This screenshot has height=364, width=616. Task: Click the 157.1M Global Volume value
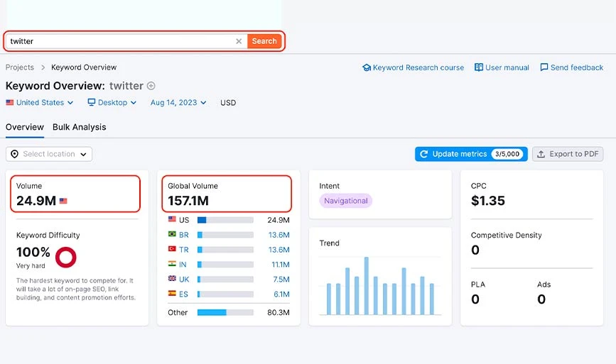(x=188, y=201)
